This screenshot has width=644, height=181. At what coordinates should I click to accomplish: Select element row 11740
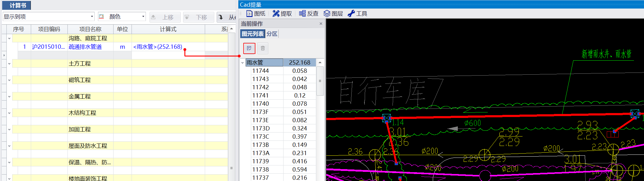[x=283, y=104]
